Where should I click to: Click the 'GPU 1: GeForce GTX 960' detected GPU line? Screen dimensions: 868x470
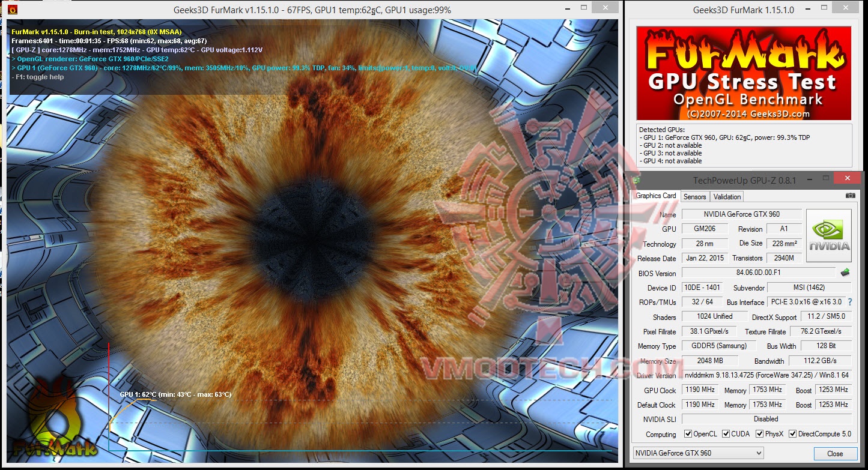pos(726,137)
